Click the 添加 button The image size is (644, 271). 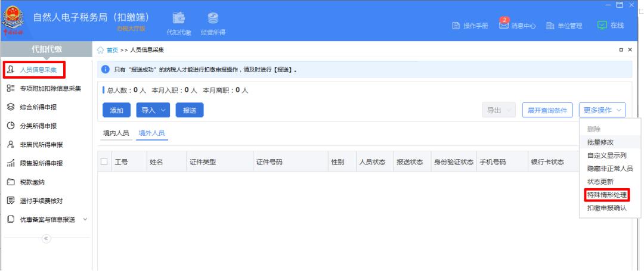(116, 110)
